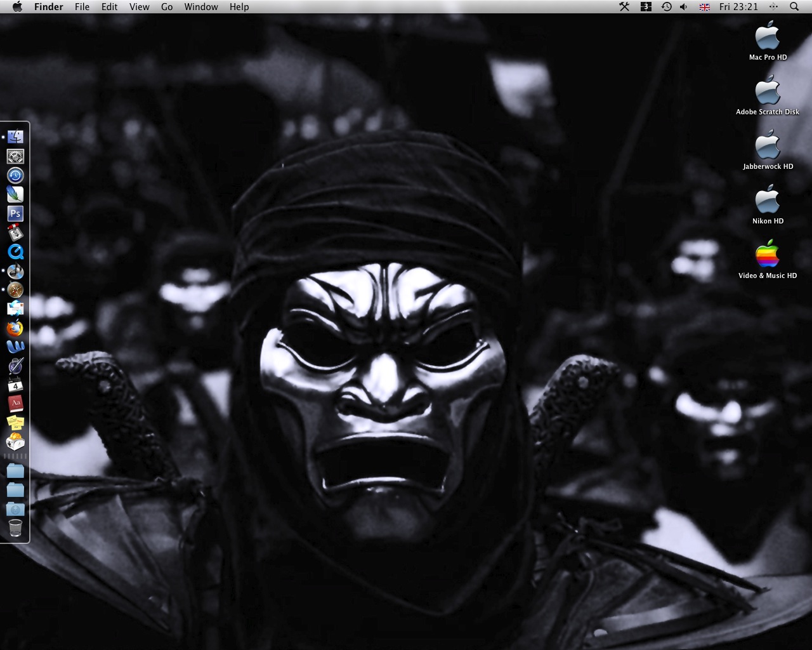812x650 pixels.
Task: Open the Help menu
Action: click(x=239, y=6)
